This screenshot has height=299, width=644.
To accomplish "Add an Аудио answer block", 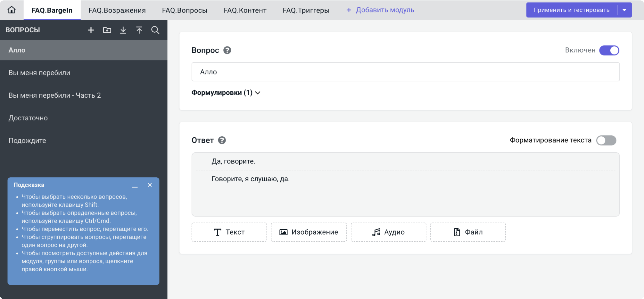I will pyautogui.click(x=388, y=232).
